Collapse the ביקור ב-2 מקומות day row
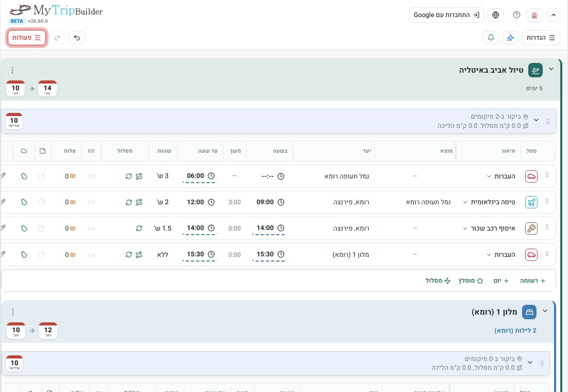The image size is (568, 392). [537, 120]
